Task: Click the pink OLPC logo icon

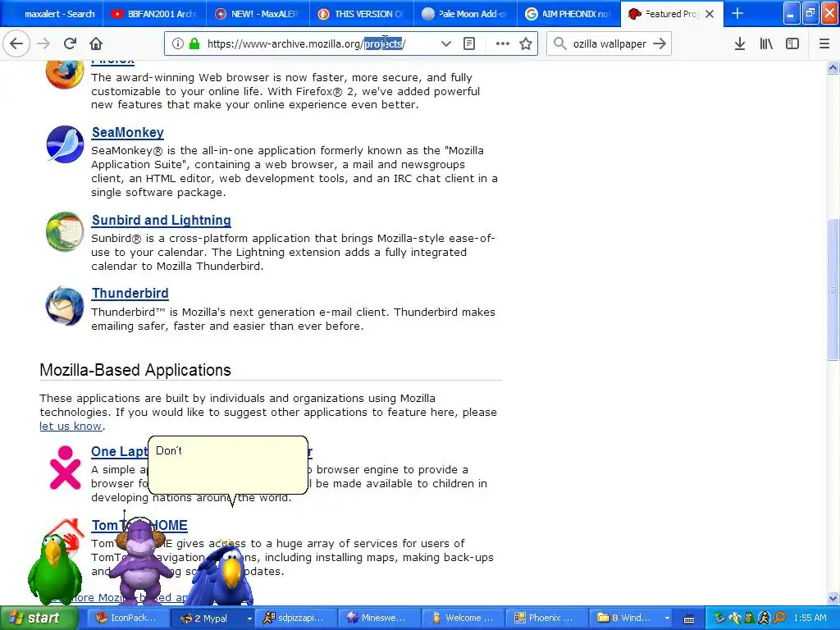Action: [x=65, y=467]
